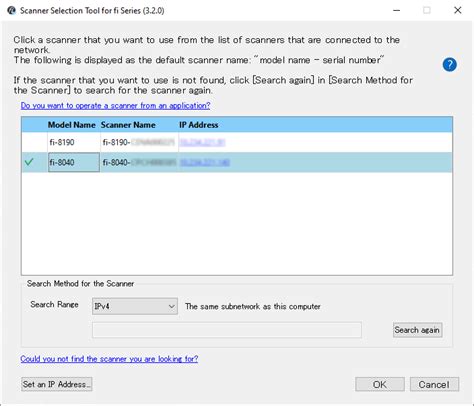Open the blurred IP address link of fi-8040
The height and width of the screenshot is (406, 474).
click(205, 162)
